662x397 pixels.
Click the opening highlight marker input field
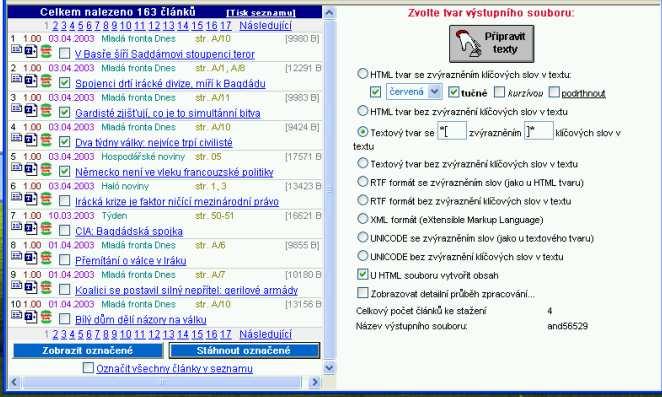[x=451, y=131]
